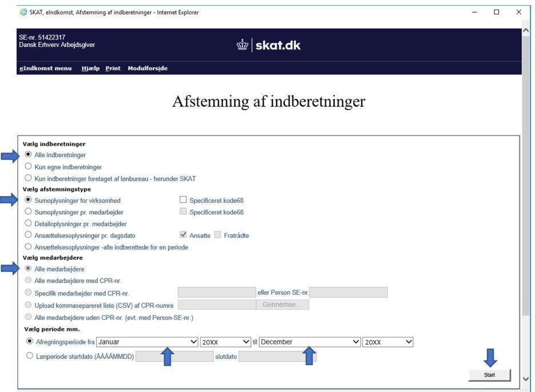This screenshot has height=392, width=535.
Task: Go to Modulforside link
Action: (147, 69)
